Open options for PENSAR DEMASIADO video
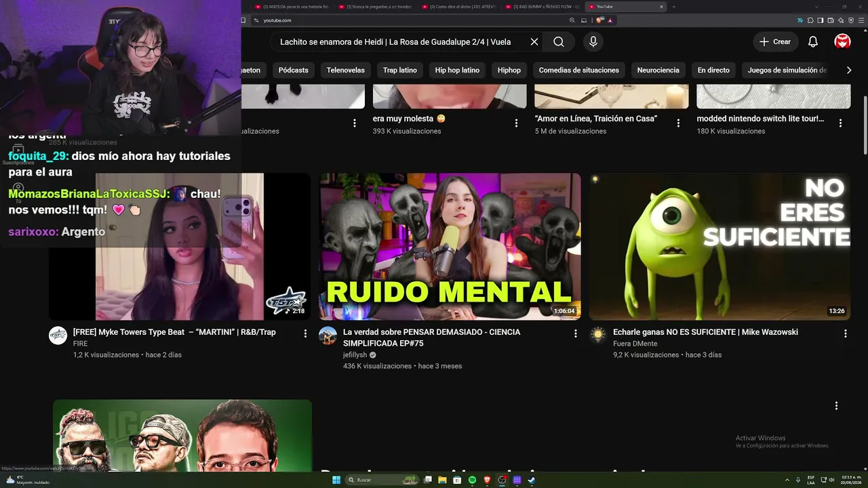Screen dimensions: 868x488 [x=576, y=333]
